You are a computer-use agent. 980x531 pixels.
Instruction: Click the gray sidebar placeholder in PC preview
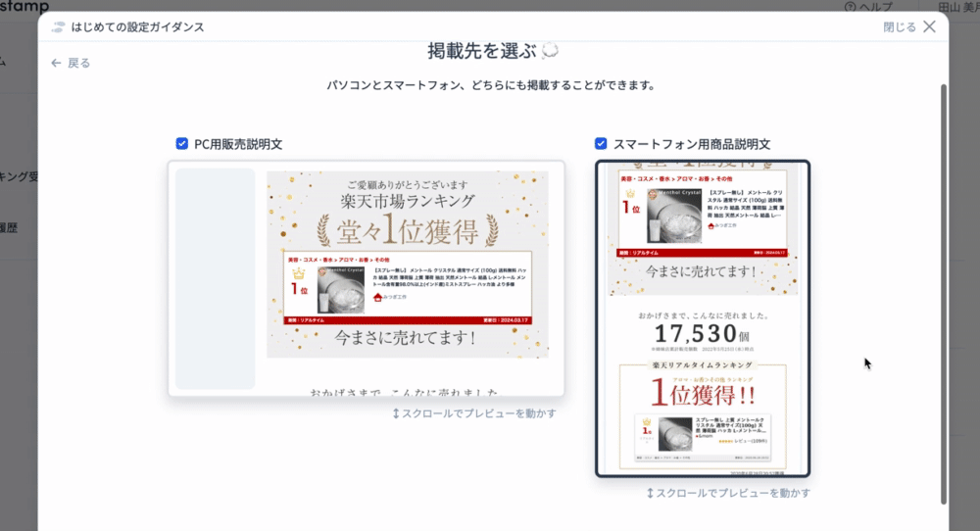(x=215, y=278)
